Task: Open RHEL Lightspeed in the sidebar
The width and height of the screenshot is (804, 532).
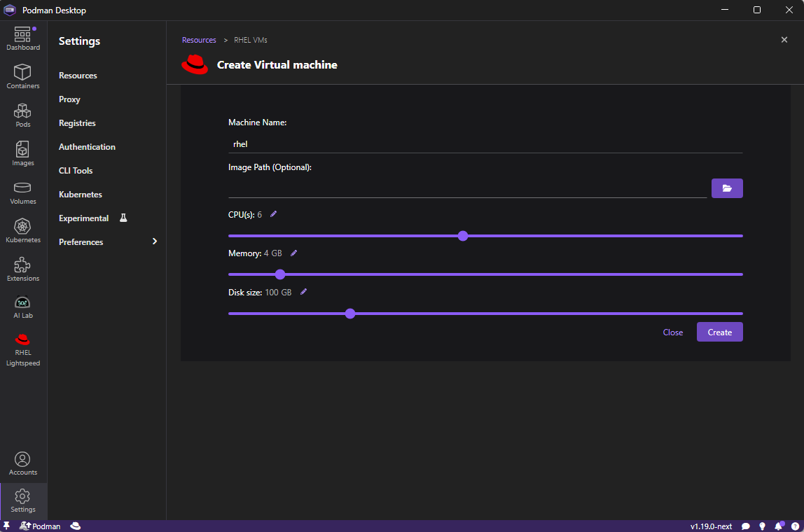Action: point(23,349)
